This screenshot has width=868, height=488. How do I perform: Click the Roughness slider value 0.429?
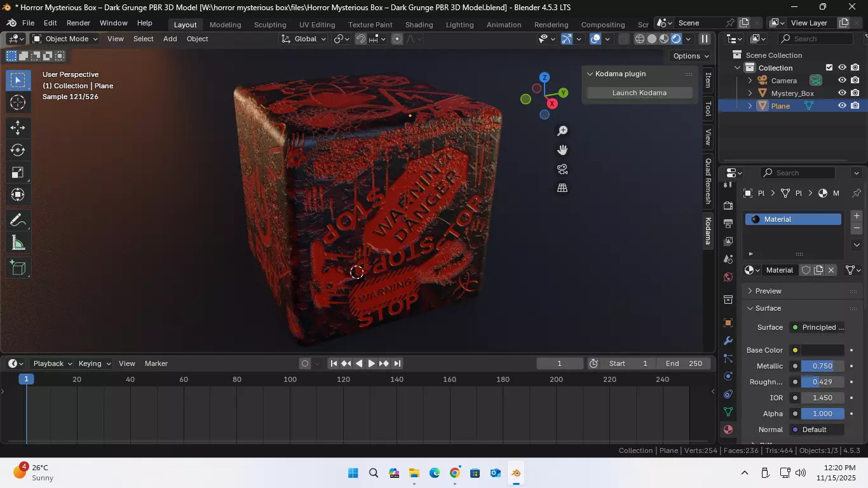coord(822,382)
